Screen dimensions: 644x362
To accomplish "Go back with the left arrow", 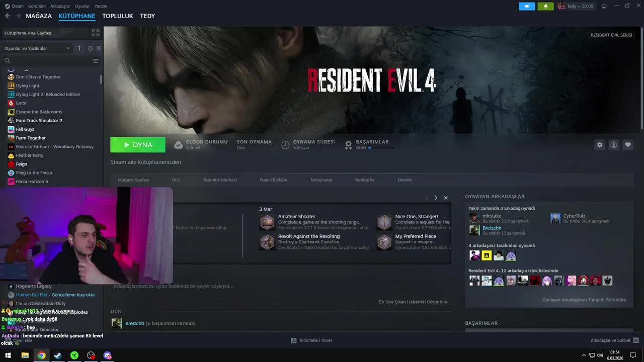I will pyautogui.click(x=8, y=16).
